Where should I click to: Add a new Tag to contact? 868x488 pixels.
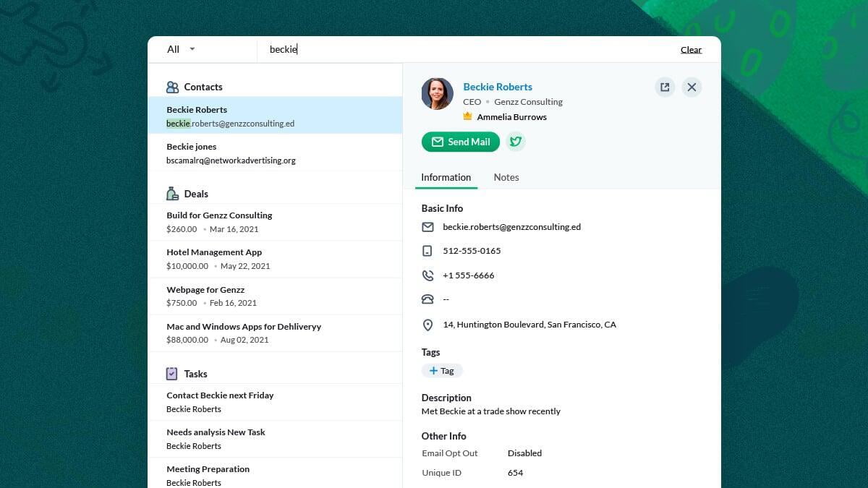[x=442, y=371]
